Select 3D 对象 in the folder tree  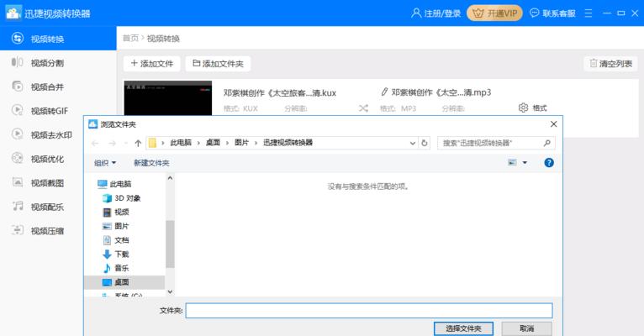(x=121, y=198)
